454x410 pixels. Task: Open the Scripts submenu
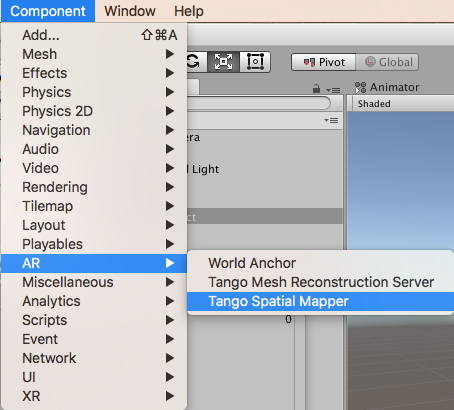[x=94, y=320]
